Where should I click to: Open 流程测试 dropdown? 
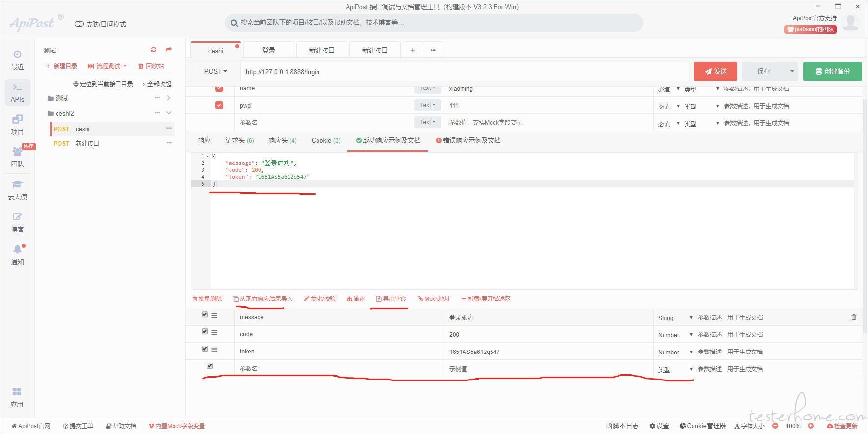pos(107,66)
